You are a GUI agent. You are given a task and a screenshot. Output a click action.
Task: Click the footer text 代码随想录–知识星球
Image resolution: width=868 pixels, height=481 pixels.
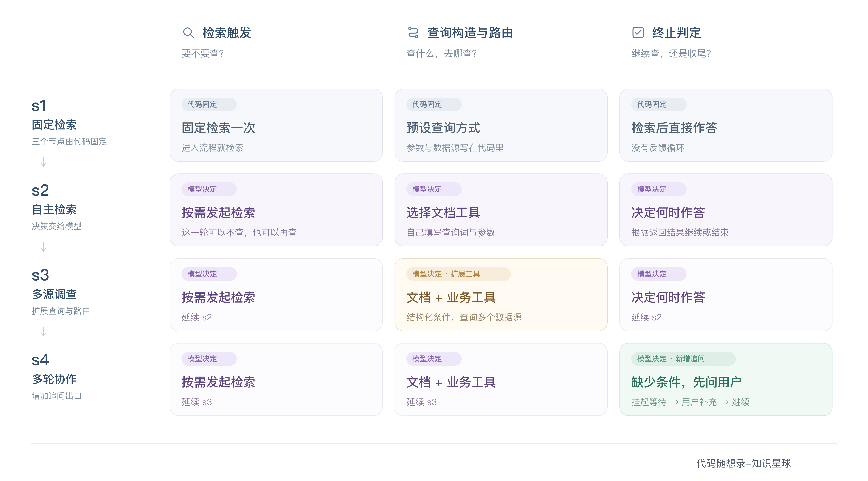tap(744, 463)
